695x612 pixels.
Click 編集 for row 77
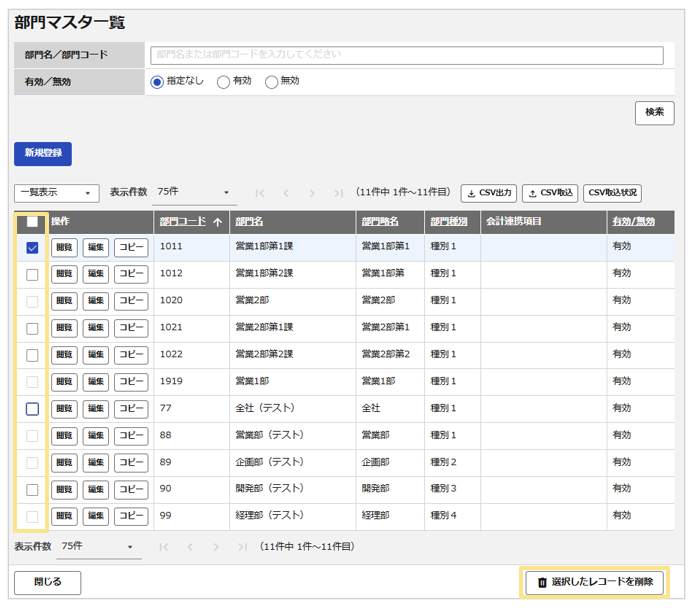coord(96,409)
